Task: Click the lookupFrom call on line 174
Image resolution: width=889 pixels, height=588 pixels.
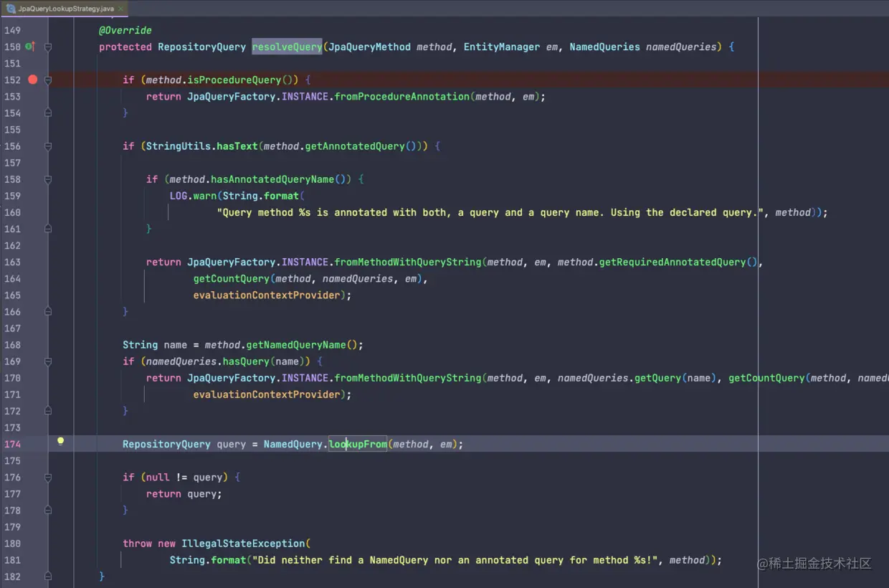Action: point(357,443)
